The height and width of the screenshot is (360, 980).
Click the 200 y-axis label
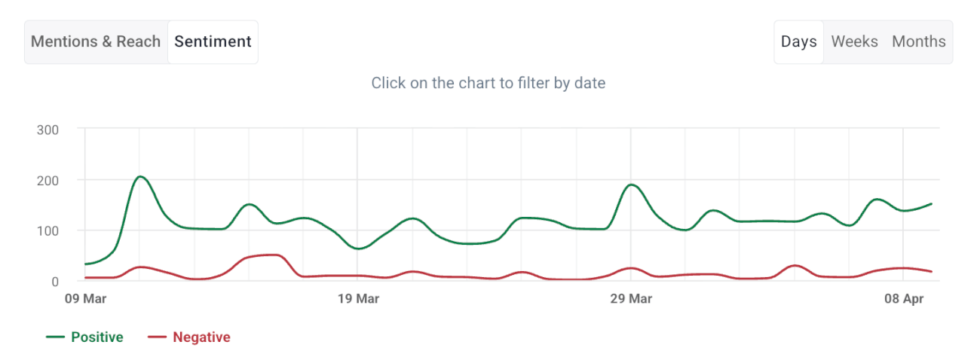[x=47, y=180]
